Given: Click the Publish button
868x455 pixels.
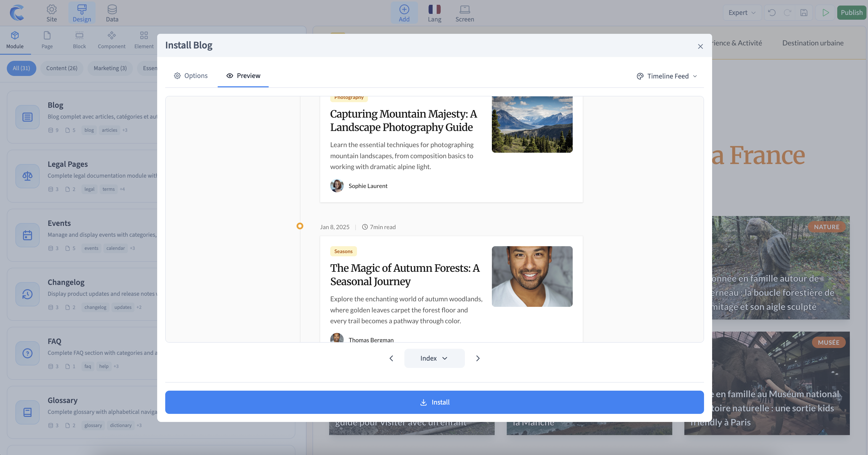Looking at the screenshot, I should click(x=852, y=13).
